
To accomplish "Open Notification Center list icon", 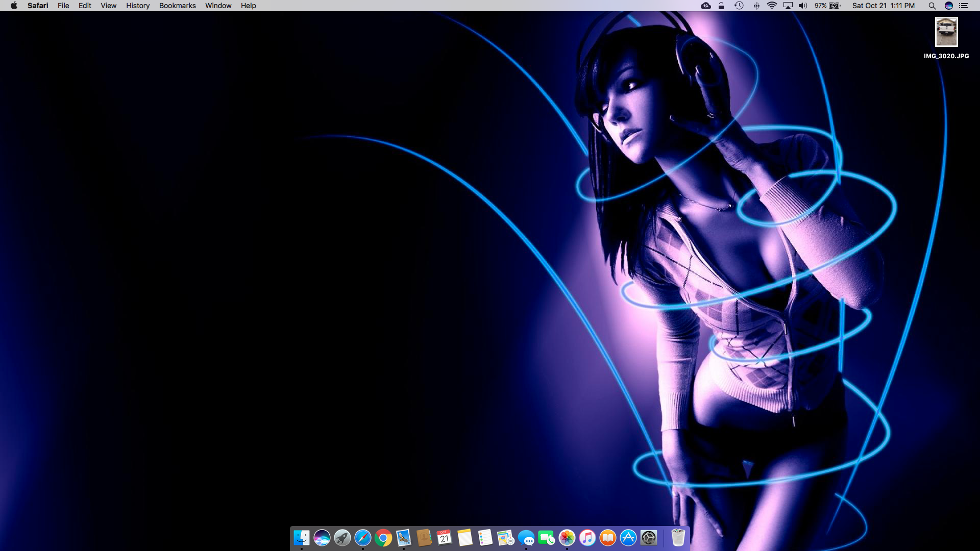I will tap(964, 6).
